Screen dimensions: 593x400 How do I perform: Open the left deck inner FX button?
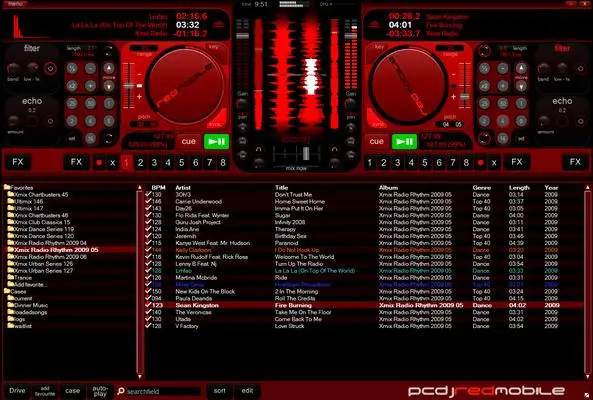tap(76, 162)
